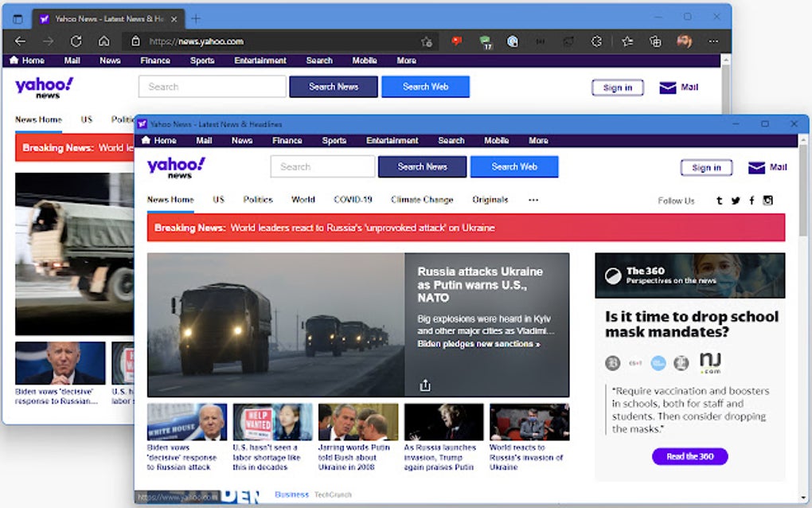812x508 pixels.
Task: Expand the More navigation menu
Action: [538, 140]
